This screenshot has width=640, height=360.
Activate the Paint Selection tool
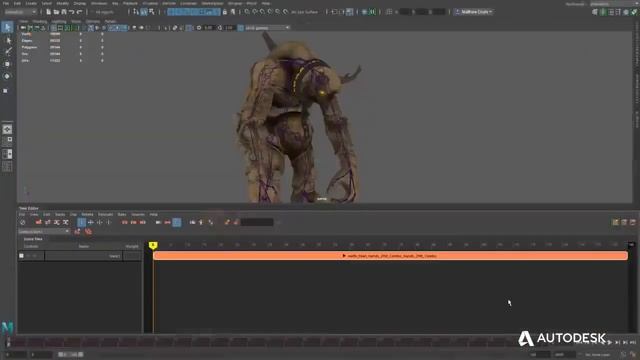point(8,51)
